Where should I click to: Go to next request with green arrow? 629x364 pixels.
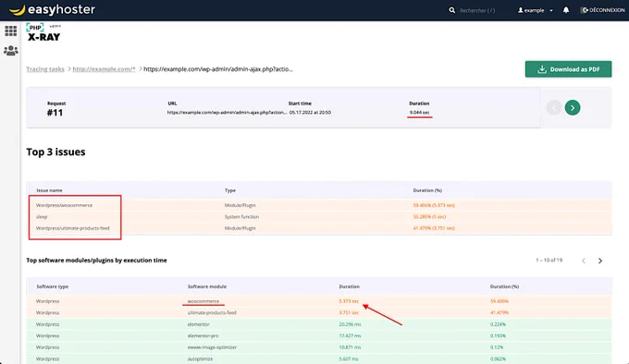pos(573,108)
